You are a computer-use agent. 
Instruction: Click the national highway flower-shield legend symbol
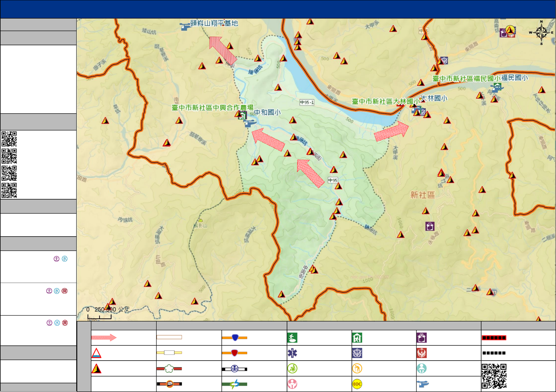point(169,369)
